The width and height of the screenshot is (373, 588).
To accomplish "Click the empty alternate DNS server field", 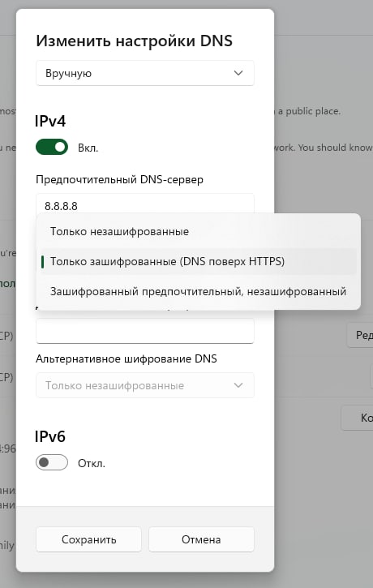I will (x=144, y=331).
